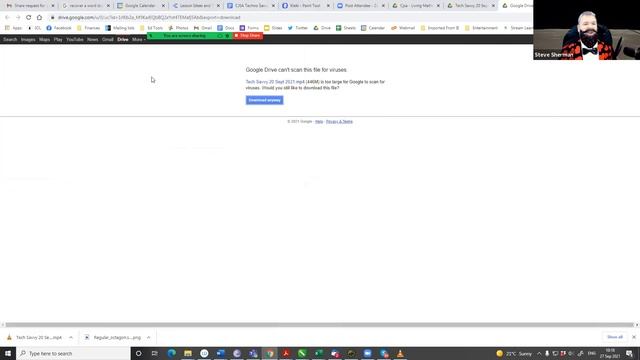Open the Twitter bookmark

click(298, 28)
